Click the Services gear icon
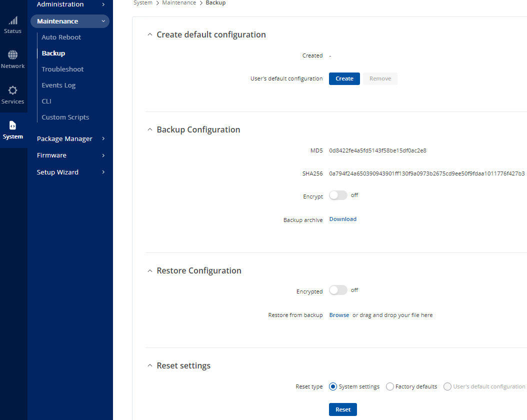The image size is (527, 420). click(13, 94)
